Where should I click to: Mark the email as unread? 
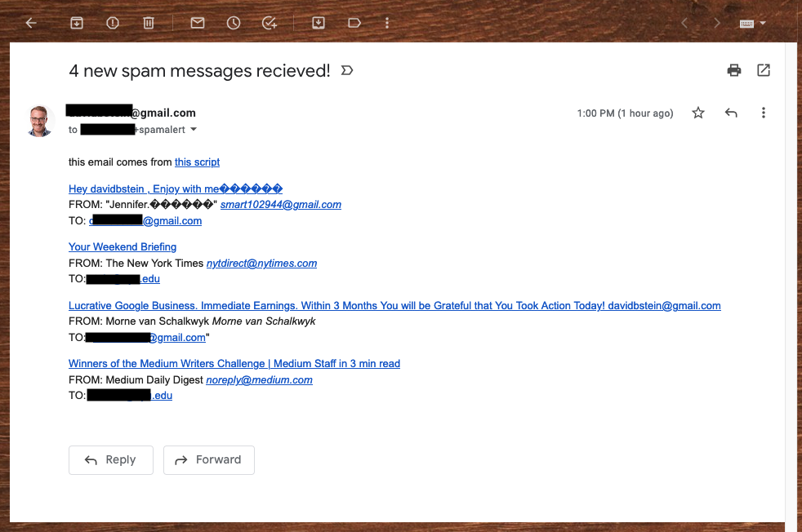click(197, 23)
